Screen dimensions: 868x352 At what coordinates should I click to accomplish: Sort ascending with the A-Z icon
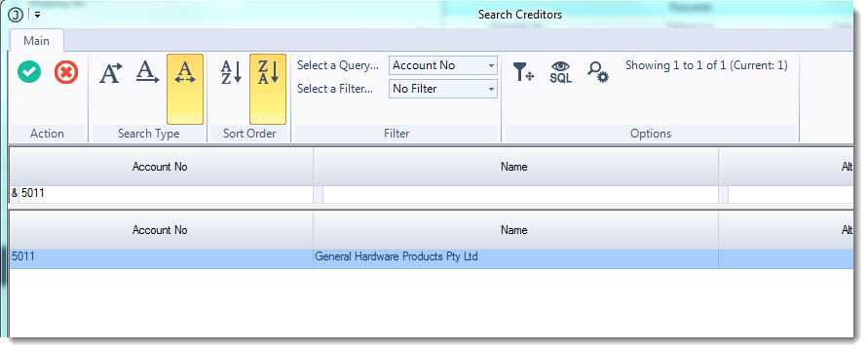pos(231,72)
